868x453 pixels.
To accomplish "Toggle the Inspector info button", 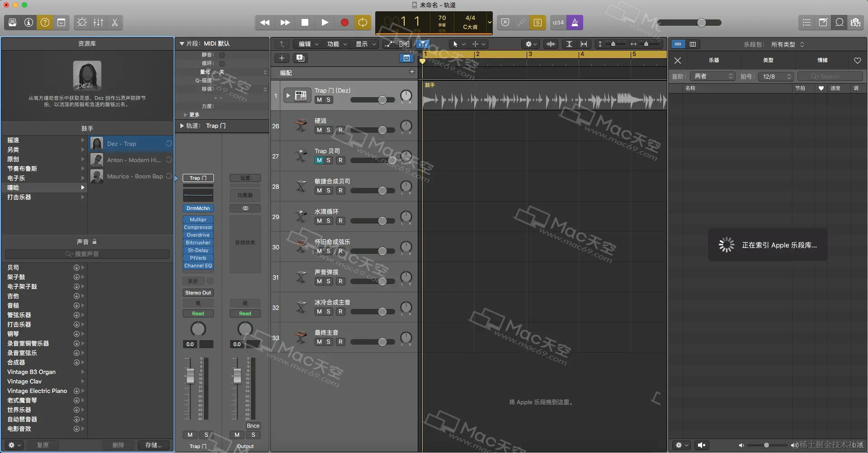I will click(29, 23).
